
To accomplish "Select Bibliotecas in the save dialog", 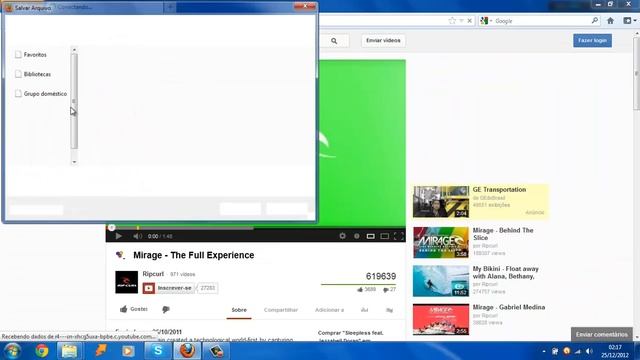I will [x=33, y=74].
